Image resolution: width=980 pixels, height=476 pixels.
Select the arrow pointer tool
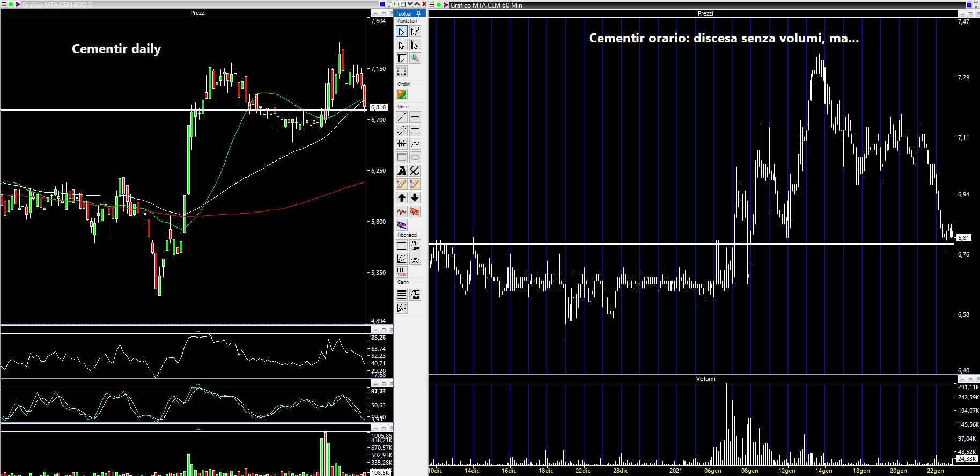pos(402,32)
